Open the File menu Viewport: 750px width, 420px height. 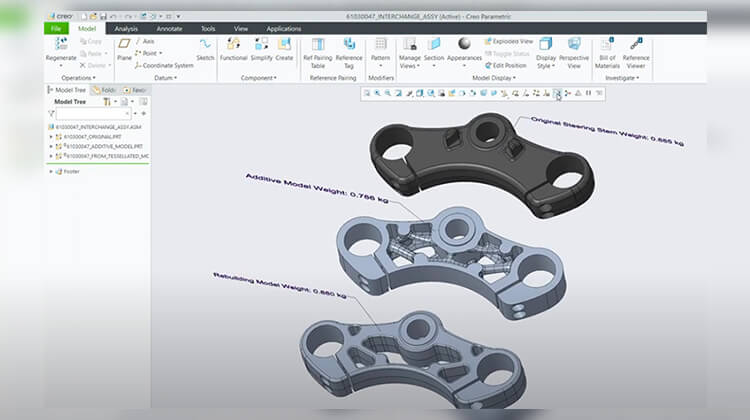(x=56, y=29)
